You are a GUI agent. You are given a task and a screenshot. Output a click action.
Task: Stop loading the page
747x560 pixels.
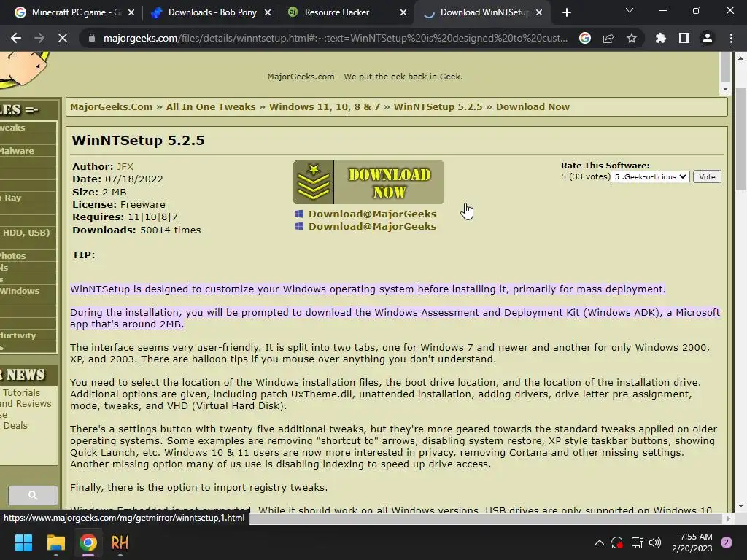[63, 38]
